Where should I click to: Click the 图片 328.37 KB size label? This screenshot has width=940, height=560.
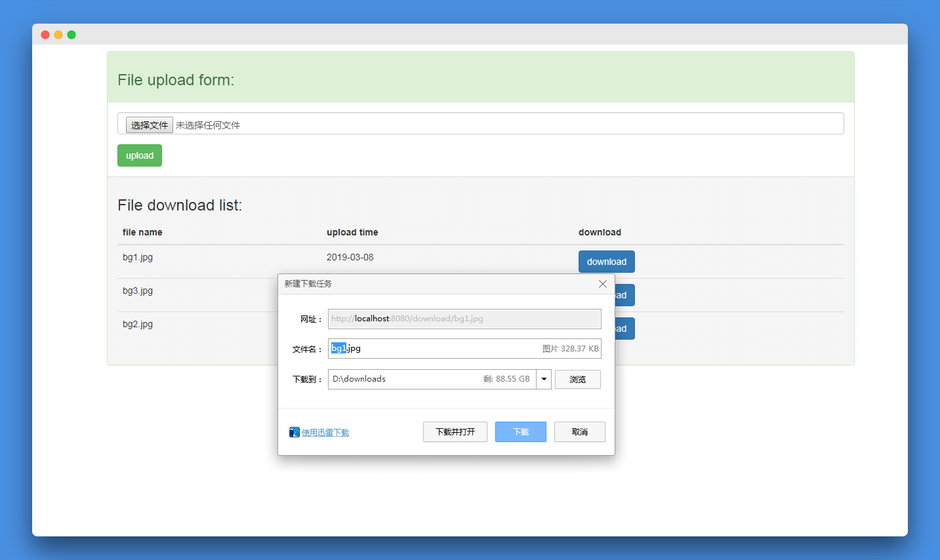[571, 349]
